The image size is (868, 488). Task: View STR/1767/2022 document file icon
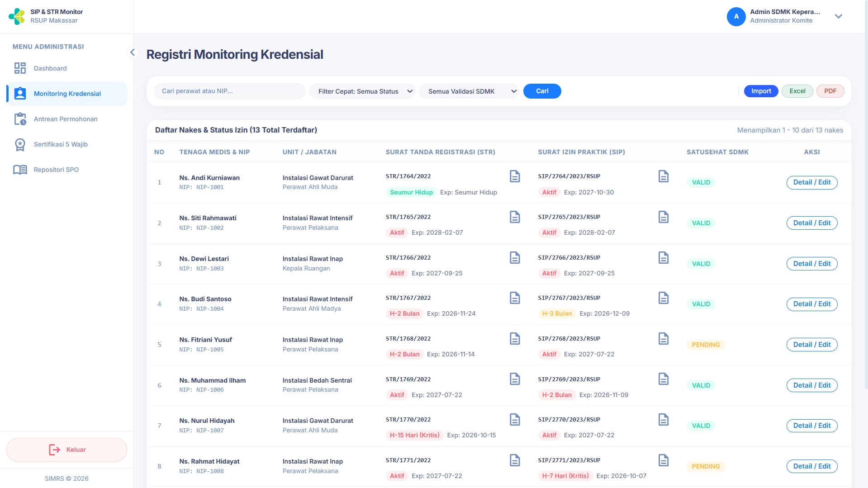coord(515,298)
